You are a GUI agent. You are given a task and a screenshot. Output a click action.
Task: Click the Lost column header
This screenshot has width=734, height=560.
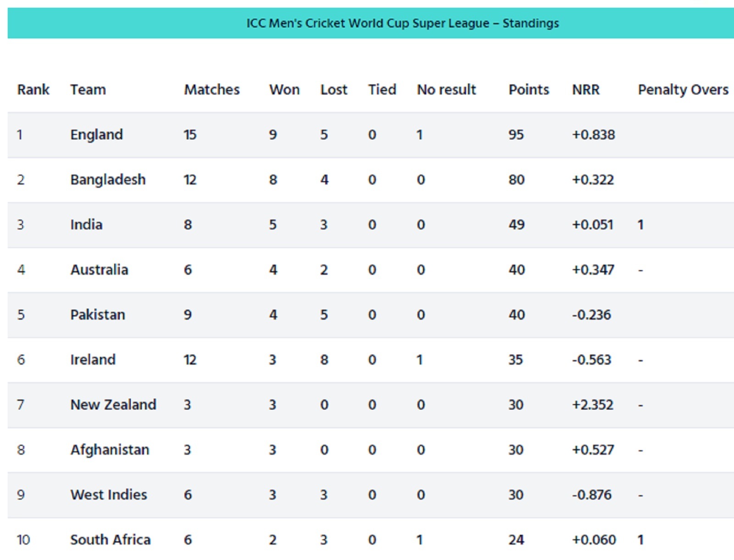[x=334, y=89]
